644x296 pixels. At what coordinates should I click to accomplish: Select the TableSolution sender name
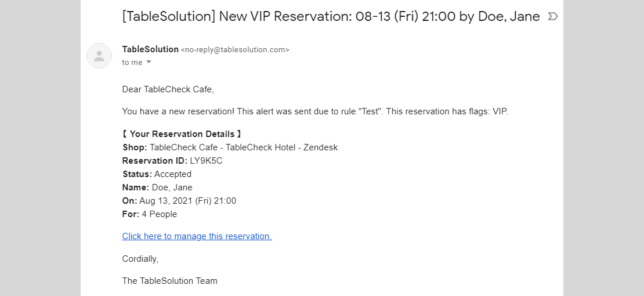(x=150, y=49)
